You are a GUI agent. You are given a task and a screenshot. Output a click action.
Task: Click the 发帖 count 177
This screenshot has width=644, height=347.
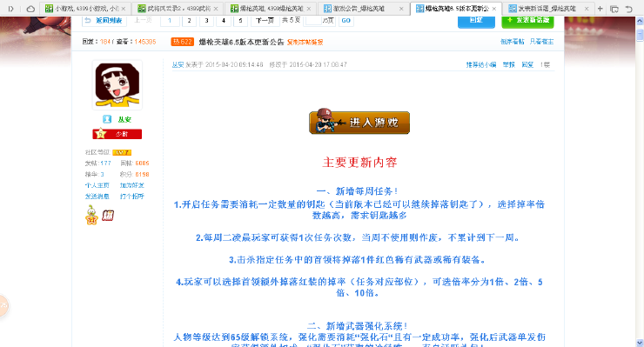coord(105,163)
